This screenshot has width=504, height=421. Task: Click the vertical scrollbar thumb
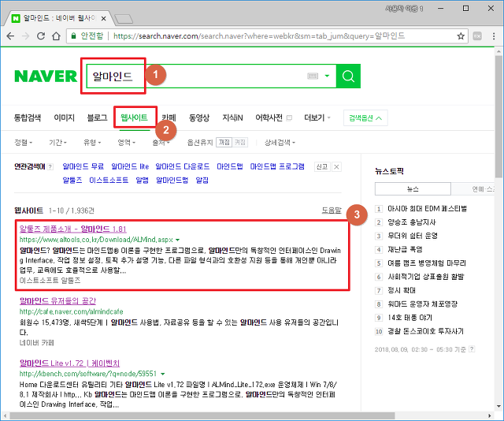point(498,117)
